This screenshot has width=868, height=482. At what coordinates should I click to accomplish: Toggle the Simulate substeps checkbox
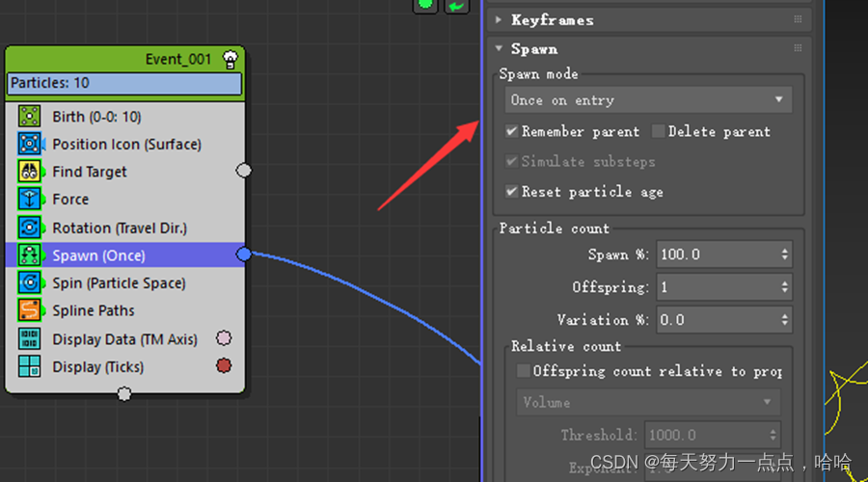(511, 162)
